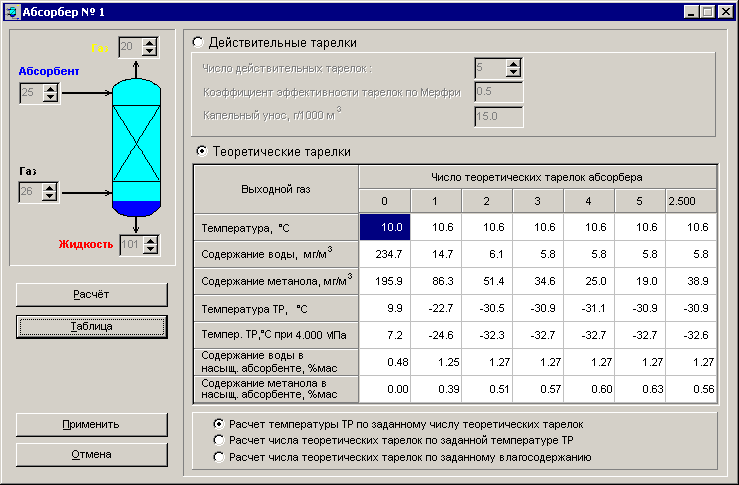Click the 'Выходной газ' header cell
The width and height of the screenshot is (739, 485).
pos(276,189)
